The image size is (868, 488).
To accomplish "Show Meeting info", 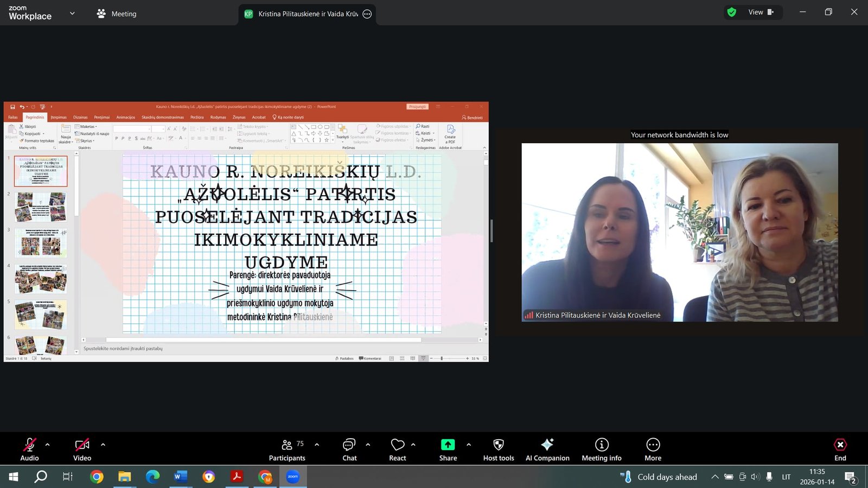I will coord(601,450).
